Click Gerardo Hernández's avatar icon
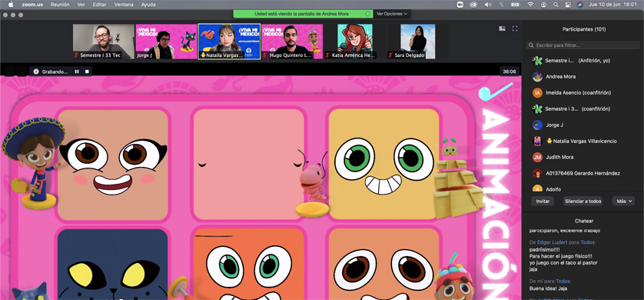 coord(537,173)
